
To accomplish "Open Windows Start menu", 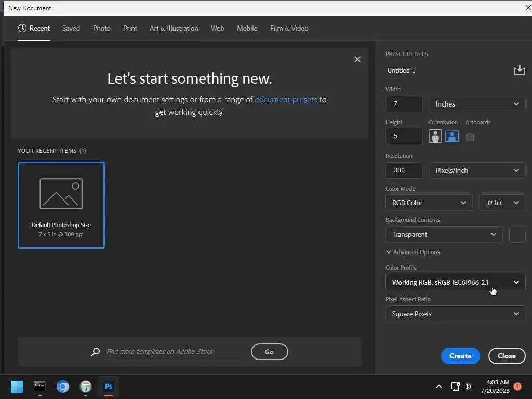I will (17, 387).
